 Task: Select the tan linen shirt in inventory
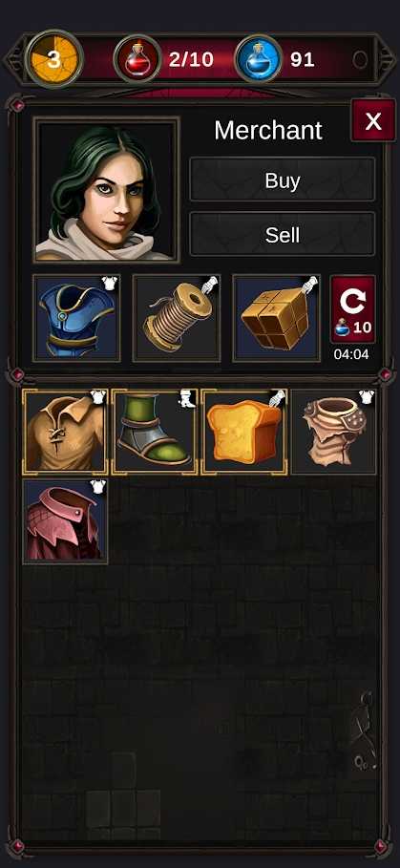pyautogui.click(x=65, y=432)
